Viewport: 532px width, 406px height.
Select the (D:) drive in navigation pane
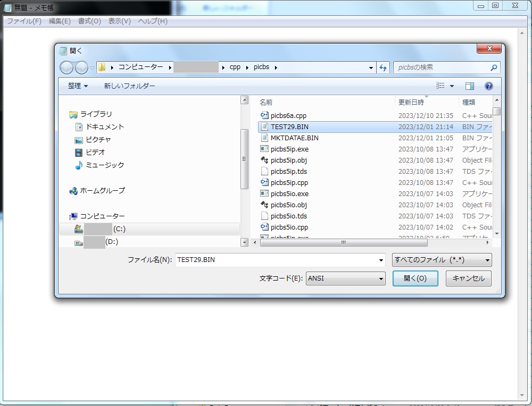112,242
